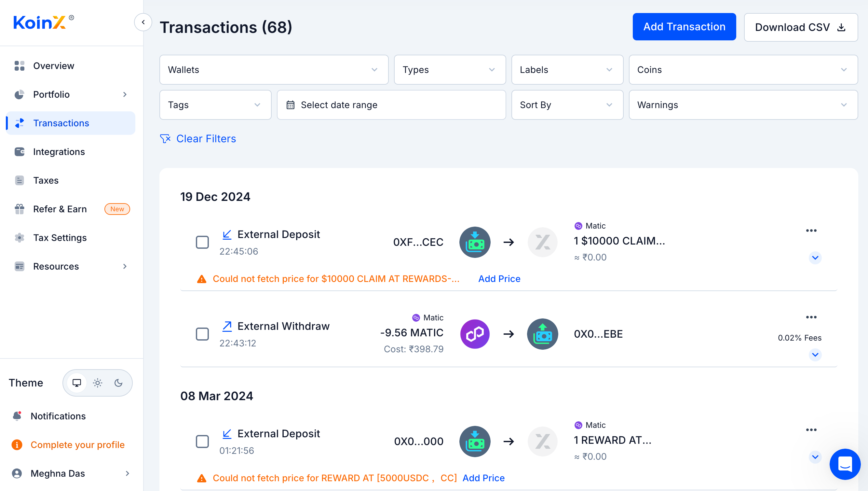Open the Wallets filter dropdown
The width and height of the screenshot is (868, 491).
tap(274, 70)
